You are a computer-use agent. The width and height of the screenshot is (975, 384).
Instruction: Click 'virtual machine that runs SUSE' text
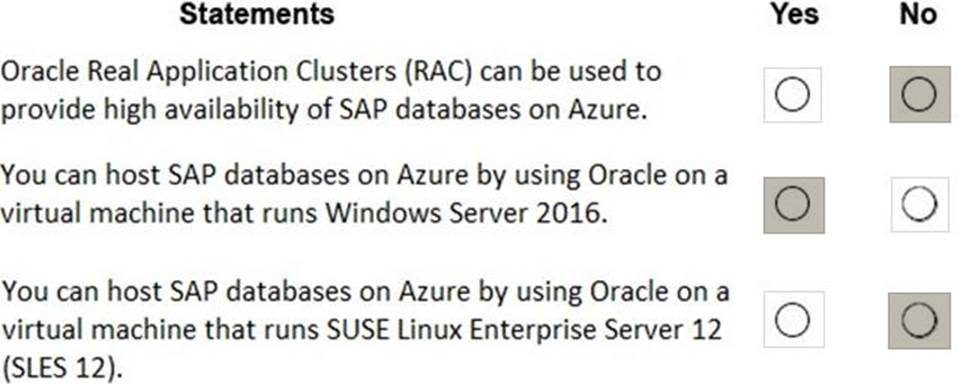point(187,329)
